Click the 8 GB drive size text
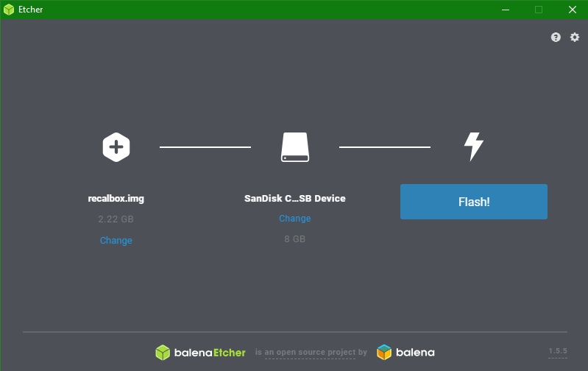Viewport: 588px width, 371px height. [x=295, y=239]
